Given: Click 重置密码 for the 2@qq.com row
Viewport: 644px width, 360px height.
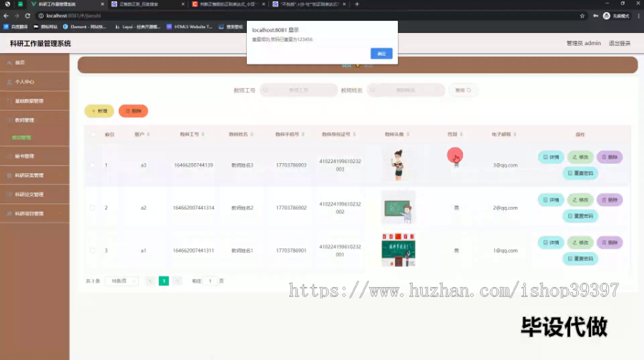Looking at the screenshot, I should [580, 215].
